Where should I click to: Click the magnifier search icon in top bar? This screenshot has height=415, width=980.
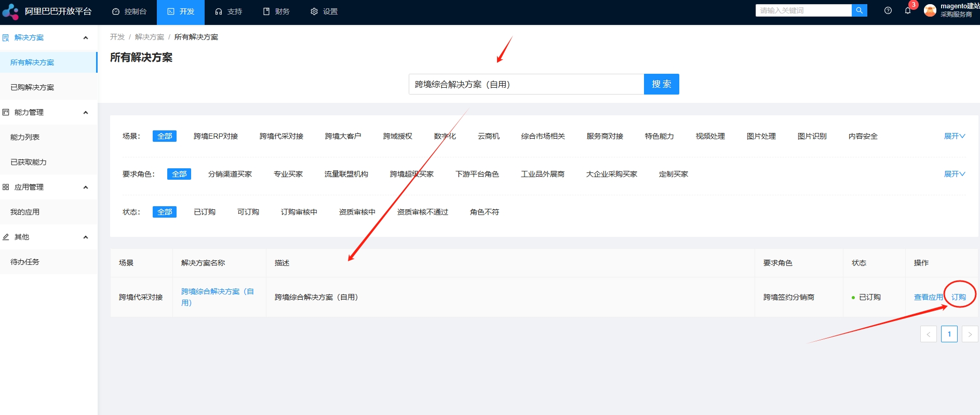pos(859,10)
